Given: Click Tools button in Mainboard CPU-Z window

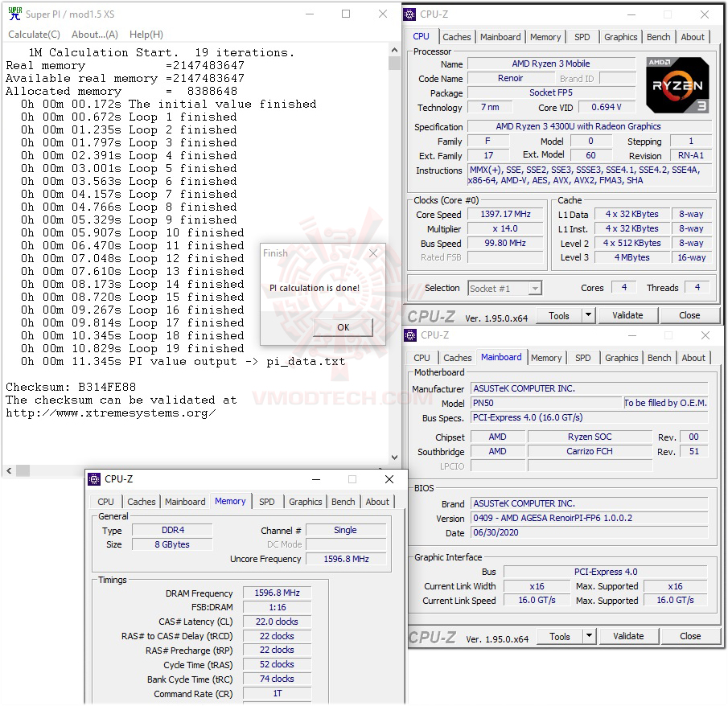Looking at the screenshot, I should pyautogui.click(x=559, y=636).
